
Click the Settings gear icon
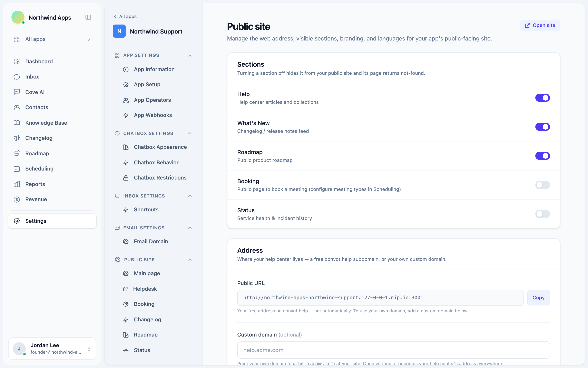pos(17,221)
